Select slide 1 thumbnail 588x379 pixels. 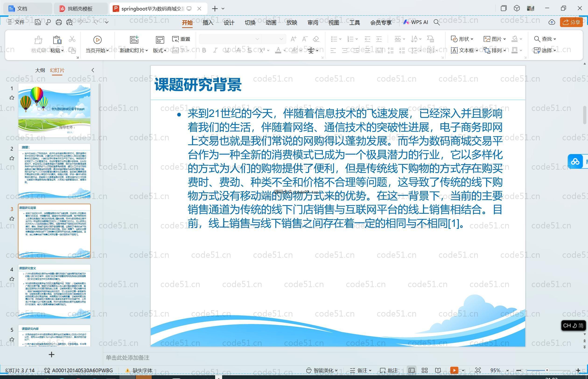[x=54, y=110]
